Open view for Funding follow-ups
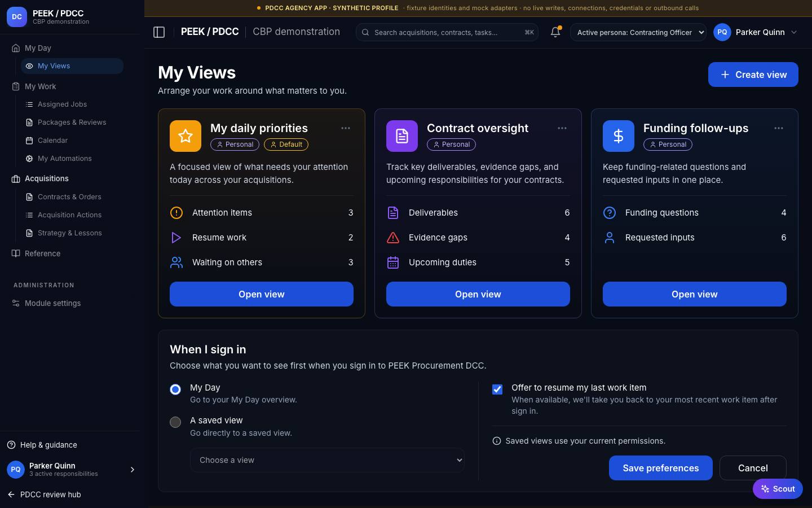 (695, 294)
